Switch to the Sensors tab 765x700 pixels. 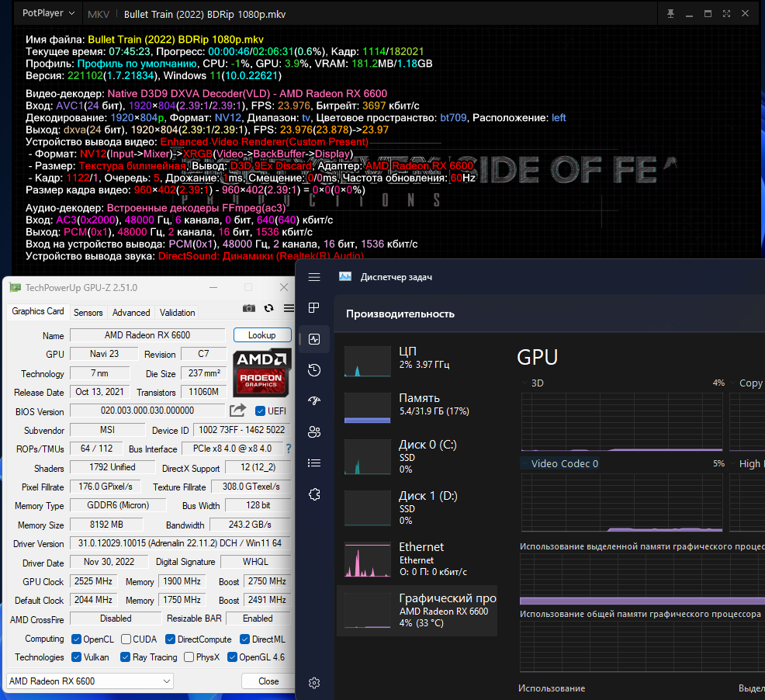click(88, 313)
